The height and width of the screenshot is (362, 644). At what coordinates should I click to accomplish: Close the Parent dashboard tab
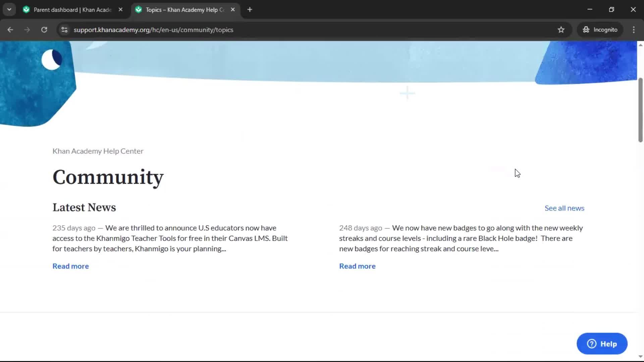120,10
